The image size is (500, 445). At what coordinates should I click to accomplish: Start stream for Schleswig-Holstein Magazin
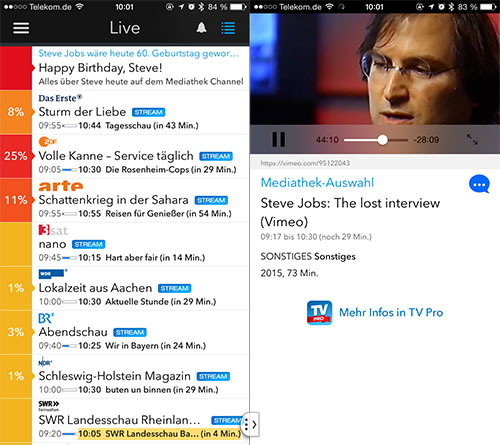click(x=213, y=376)
